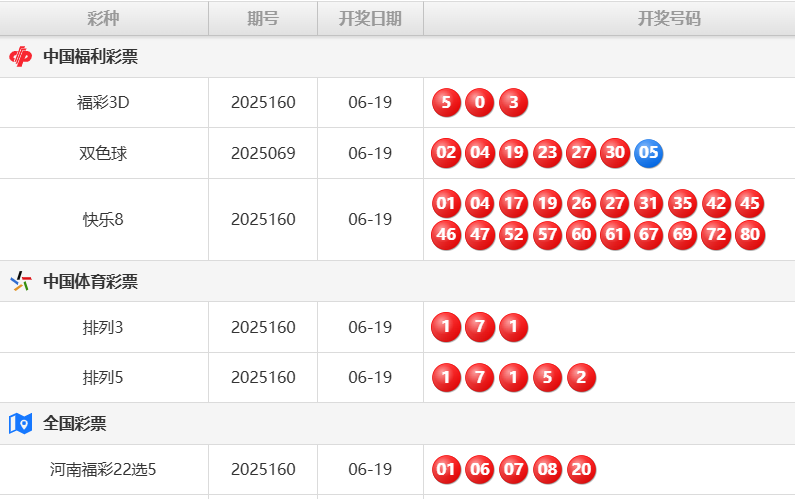Open the 河南福彩22选5 lottery link
The image size is (795, 499).
103,470
